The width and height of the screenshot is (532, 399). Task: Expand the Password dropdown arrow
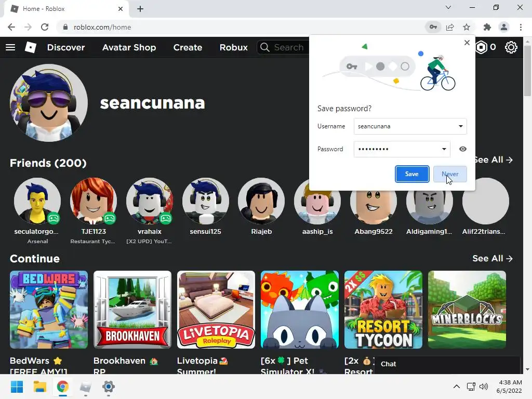[444, 149]
